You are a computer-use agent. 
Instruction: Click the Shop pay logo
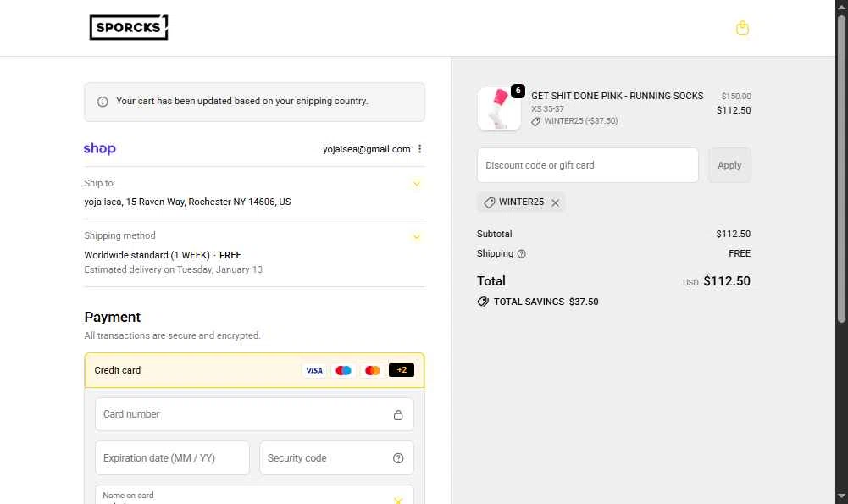99,149
